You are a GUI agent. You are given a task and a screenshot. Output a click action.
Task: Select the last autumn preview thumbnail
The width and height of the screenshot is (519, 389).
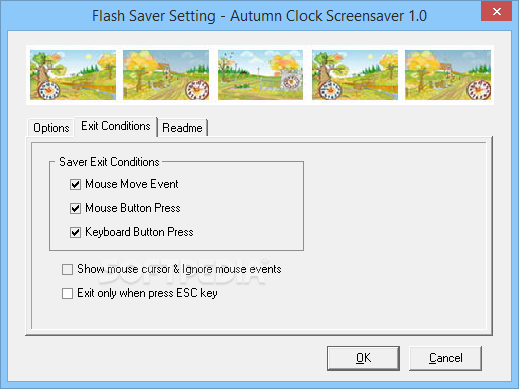tap(448, 75)
